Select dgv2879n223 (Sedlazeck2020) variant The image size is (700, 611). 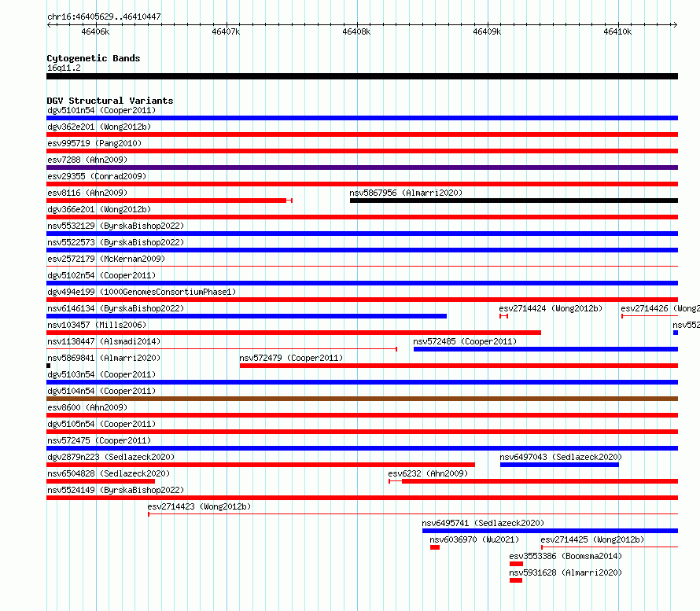point(111,457)
